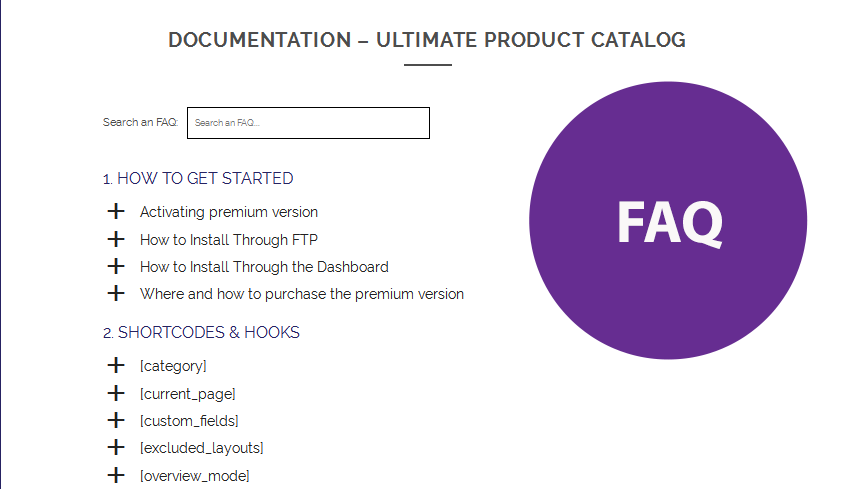Click the plus icon beside [custom_fields]
The image size is (854, 489).
coord(116,420)
